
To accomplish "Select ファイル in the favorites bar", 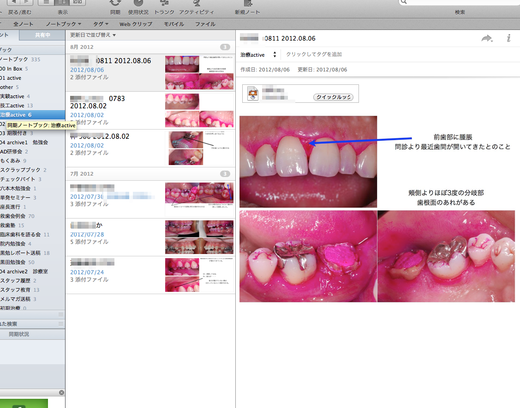I will pos(205,24).
